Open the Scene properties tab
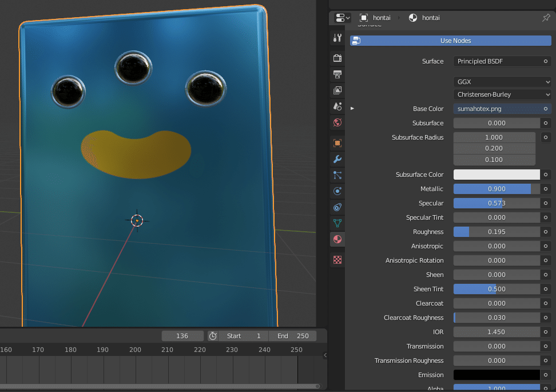Screen dimensions: 556x392 click(x=337, y=106)
